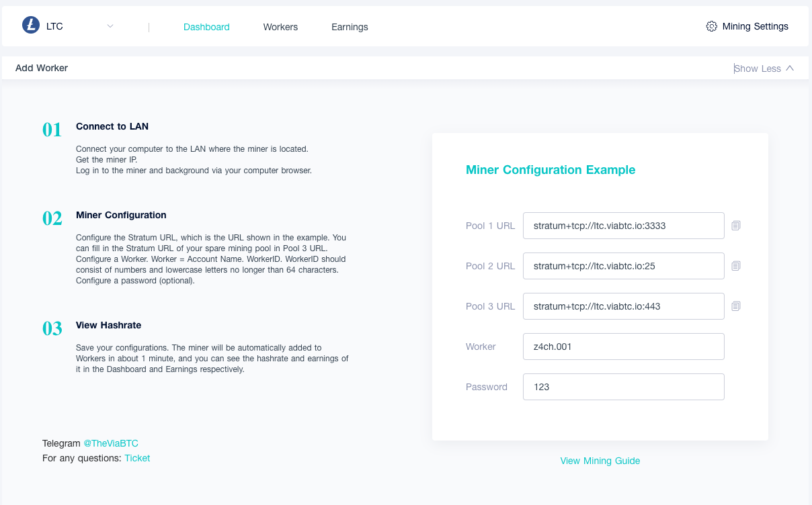Image resolution: width=812 pixels, height=505 pixels.
Task: Copy the Pool 2 URL
Action: coord(736,266)
